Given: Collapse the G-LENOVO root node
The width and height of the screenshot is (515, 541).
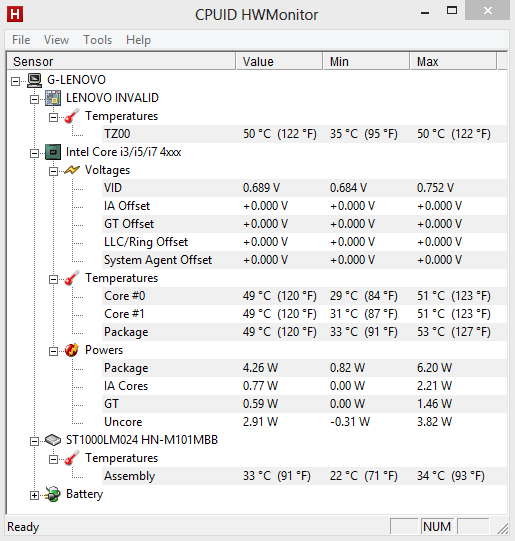Looking at the screenshot, I should 15,81.
